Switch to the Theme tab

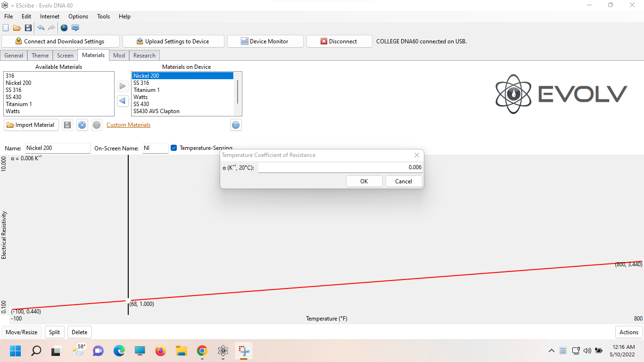(x=40, y=56)
